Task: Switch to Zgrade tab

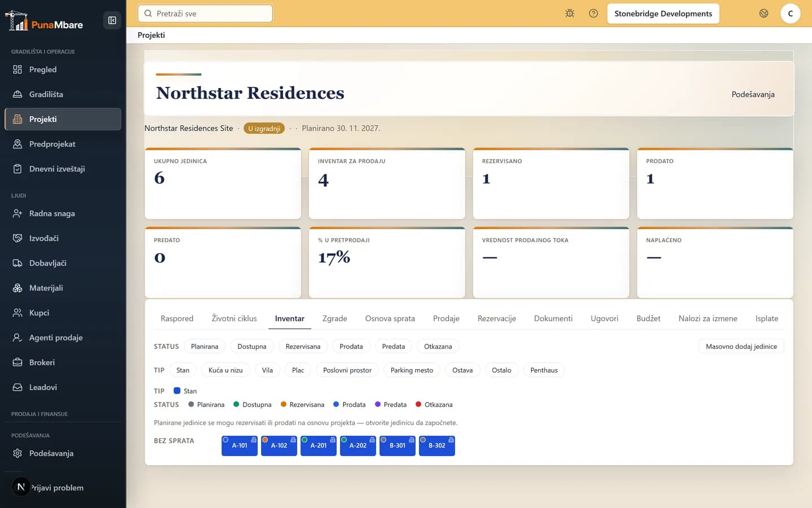Action: coord(335,318)
